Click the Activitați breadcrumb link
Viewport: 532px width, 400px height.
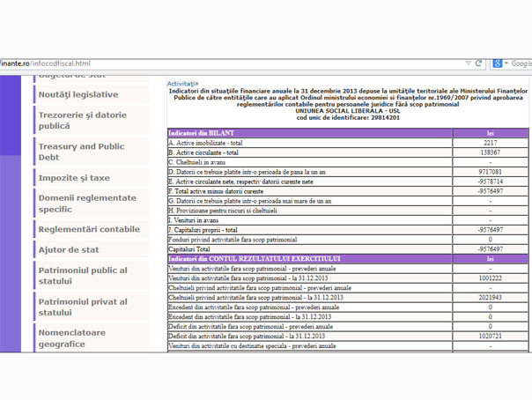[x=182, y=84]
